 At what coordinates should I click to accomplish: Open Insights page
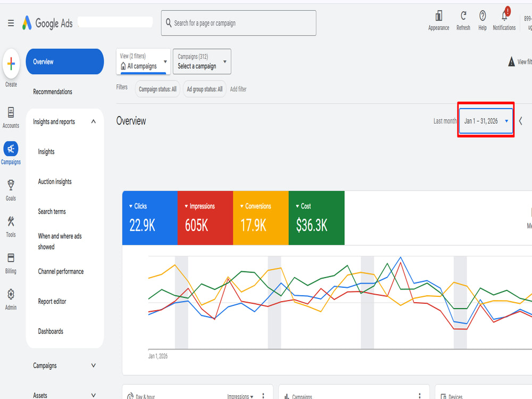point(46,152)
